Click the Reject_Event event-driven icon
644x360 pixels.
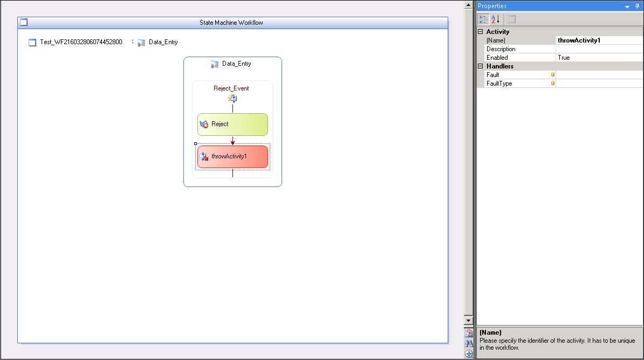(232, 98)
